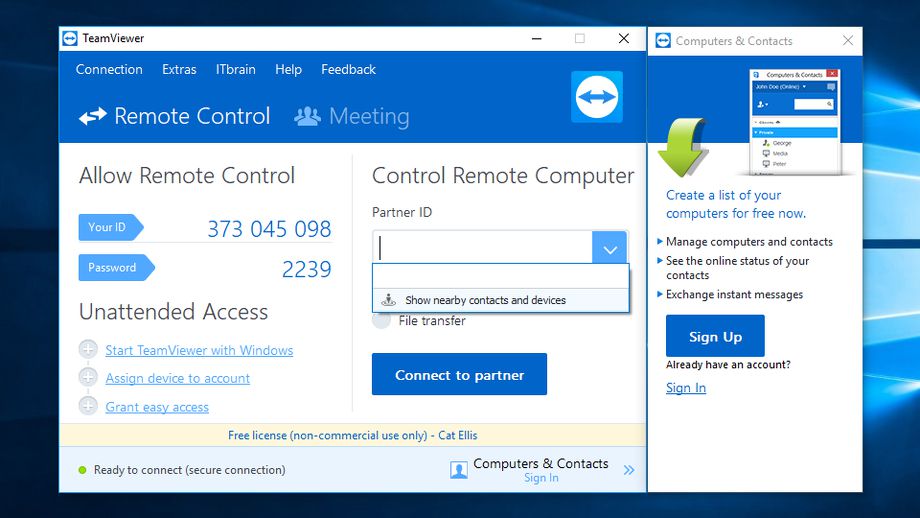The height and width of the screenshot is (518, 920).
Task: Click the password value 2239
Action: [307, 269]
